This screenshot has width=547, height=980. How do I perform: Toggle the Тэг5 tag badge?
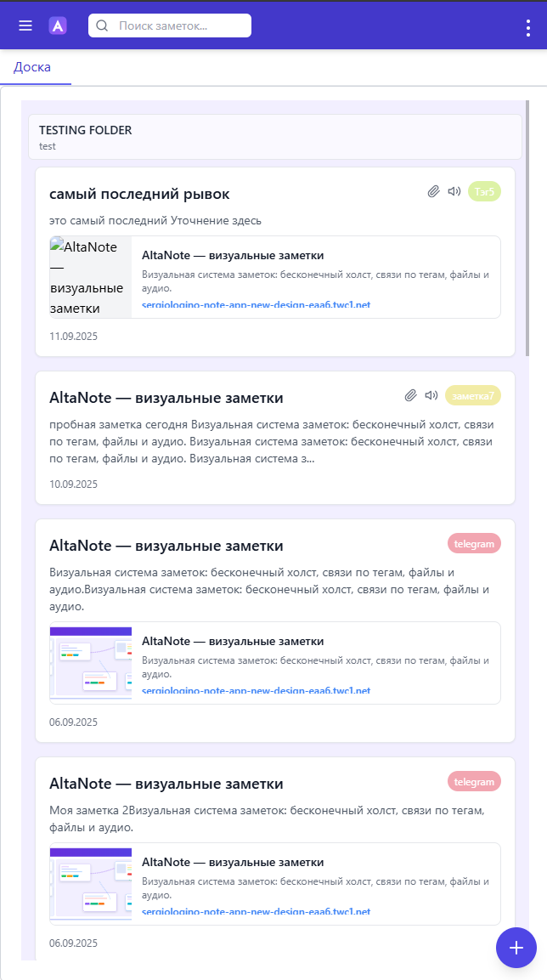(x=483, y=190)
